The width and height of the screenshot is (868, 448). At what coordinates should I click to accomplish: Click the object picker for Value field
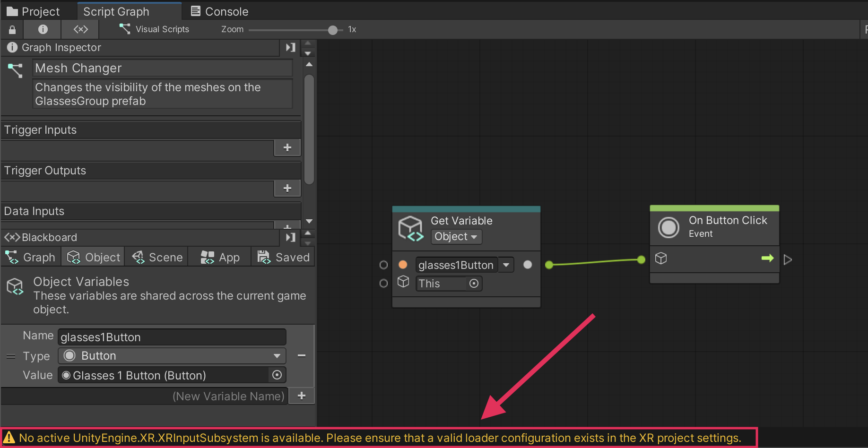click(x=277, y=375)
